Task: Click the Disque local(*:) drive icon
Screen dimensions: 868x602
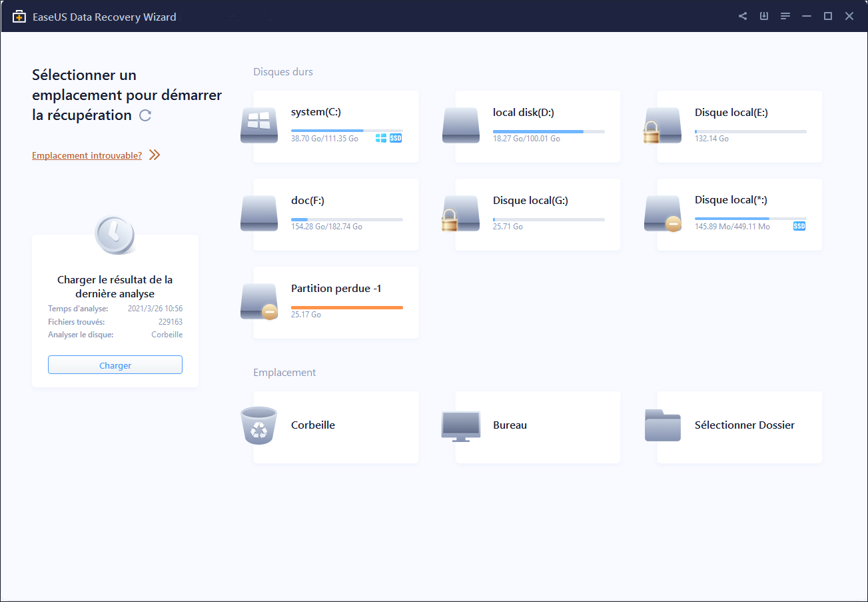Action: (663, 213)
